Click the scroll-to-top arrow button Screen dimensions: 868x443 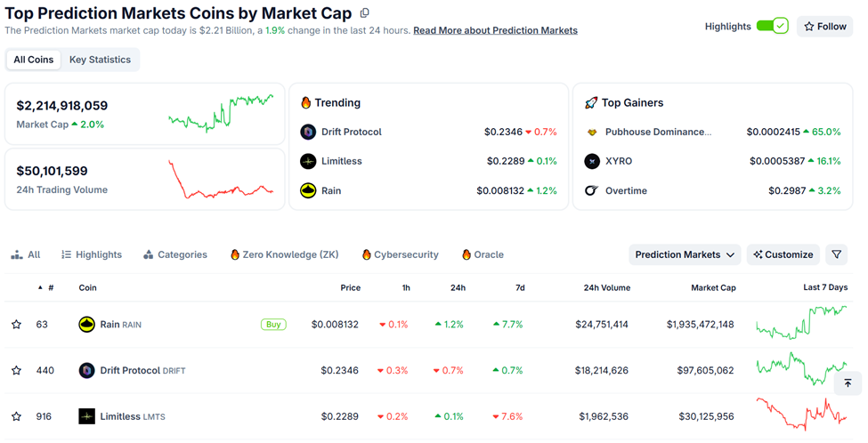pos(848,383)
